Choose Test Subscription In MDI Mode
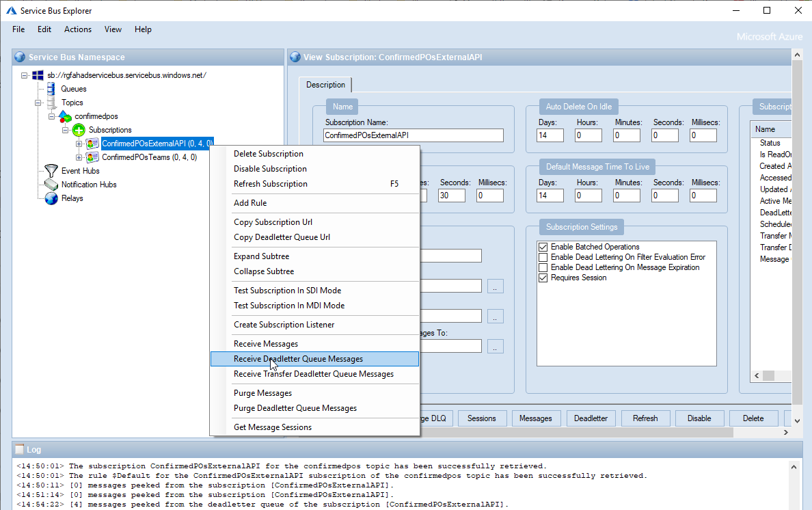Screen dimensions: 812x510 click(x=315, y=306)
